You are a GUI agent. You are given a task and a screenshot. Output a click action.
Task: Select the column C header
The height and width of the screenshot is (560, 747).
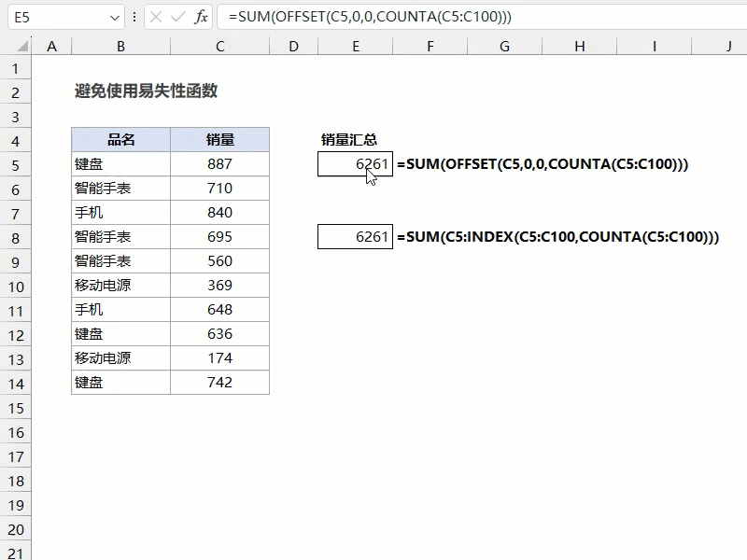(x=219, y=47)
